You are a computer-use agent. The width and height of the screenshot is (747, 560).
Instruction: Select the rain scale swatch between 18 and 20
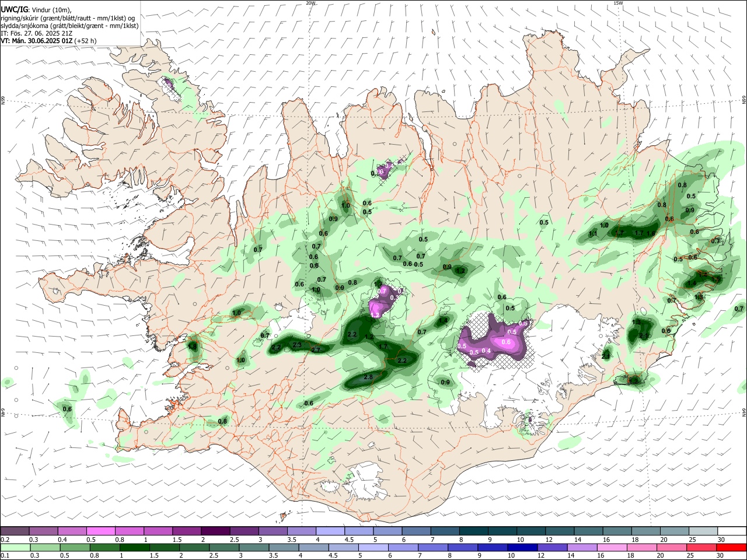tap(642, 547)
